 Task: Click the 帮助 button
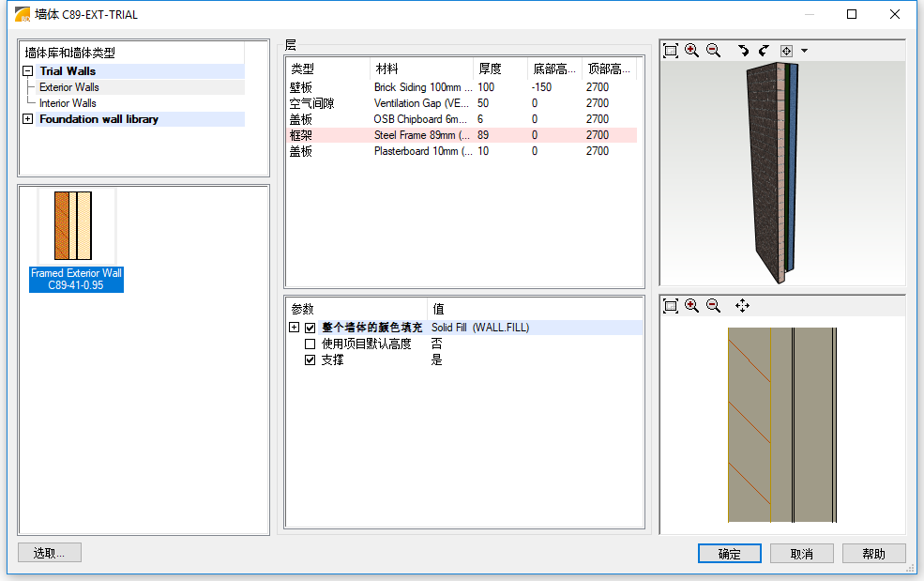(x=873, y=553)
